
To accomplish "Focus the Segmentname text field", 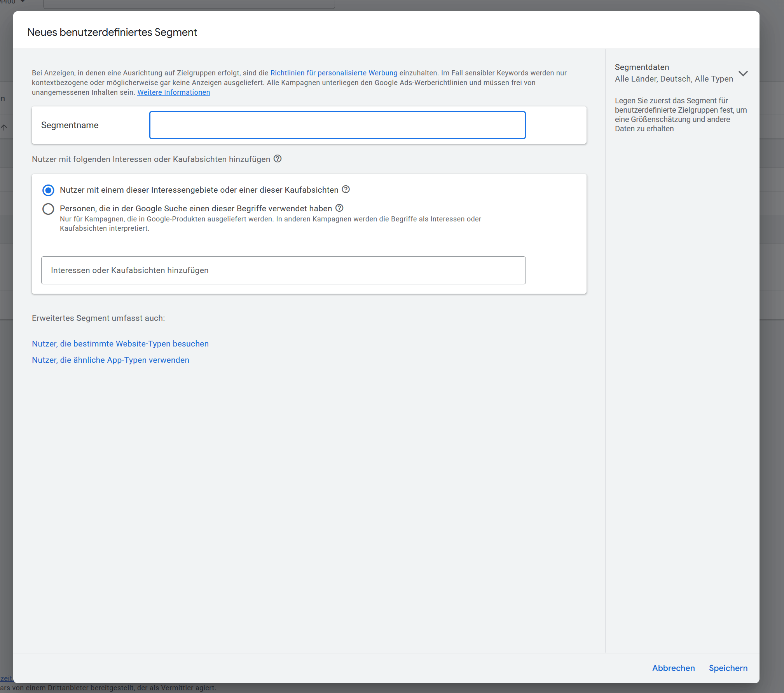I will (337, 125).
